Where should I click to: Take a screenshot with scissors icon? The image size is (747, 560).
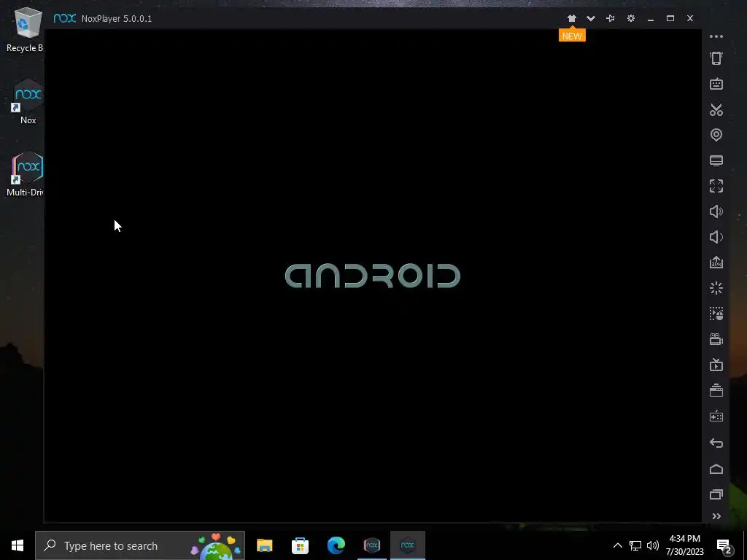(x=716, y=109)
